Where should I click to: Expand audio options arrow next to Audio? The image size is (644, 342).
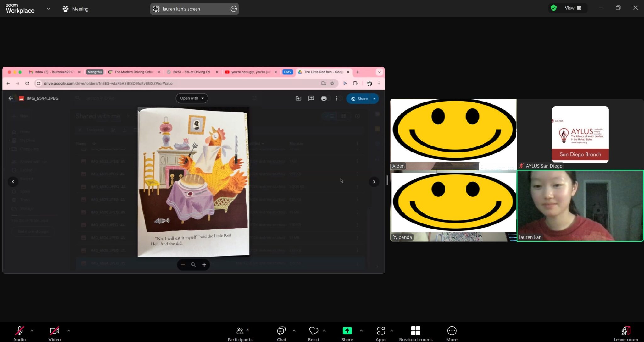pyautogui.click(x=31, y=330)
